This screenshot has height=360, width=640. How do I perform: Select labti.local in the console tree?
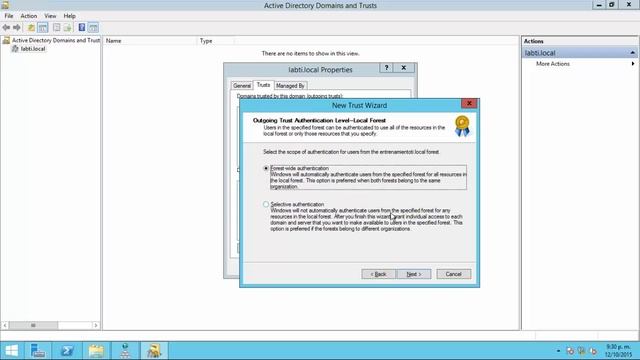pos(33,49)
